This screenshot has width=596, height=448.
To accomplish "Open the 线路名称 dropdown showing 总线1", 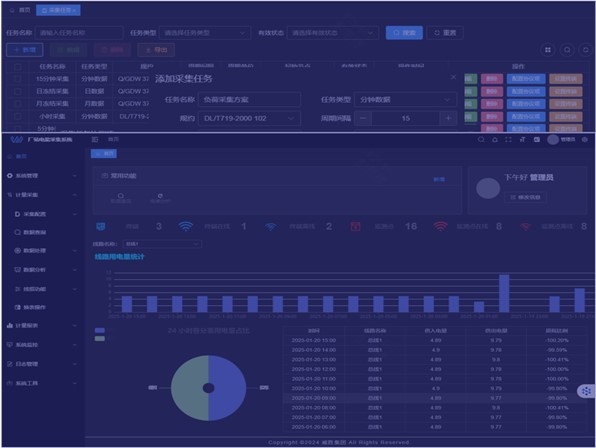I will tap(162, 244).
